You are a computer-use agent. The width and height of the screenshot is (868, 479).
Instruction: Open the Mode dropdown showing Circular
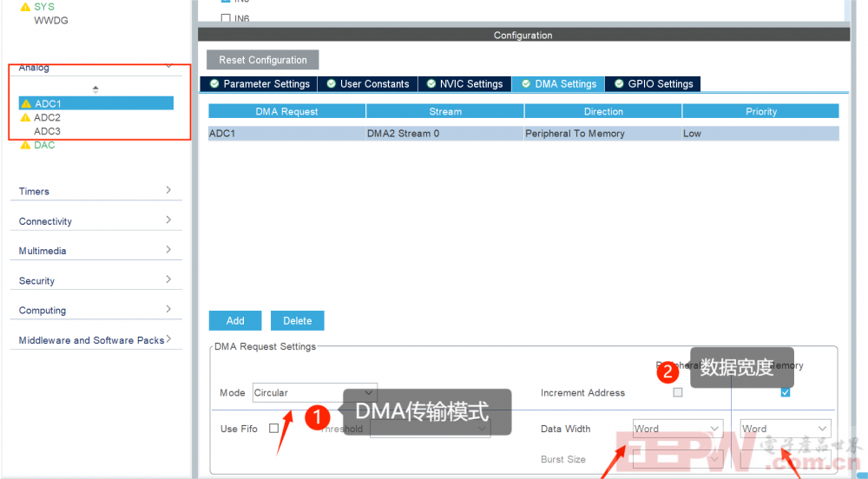315,392
